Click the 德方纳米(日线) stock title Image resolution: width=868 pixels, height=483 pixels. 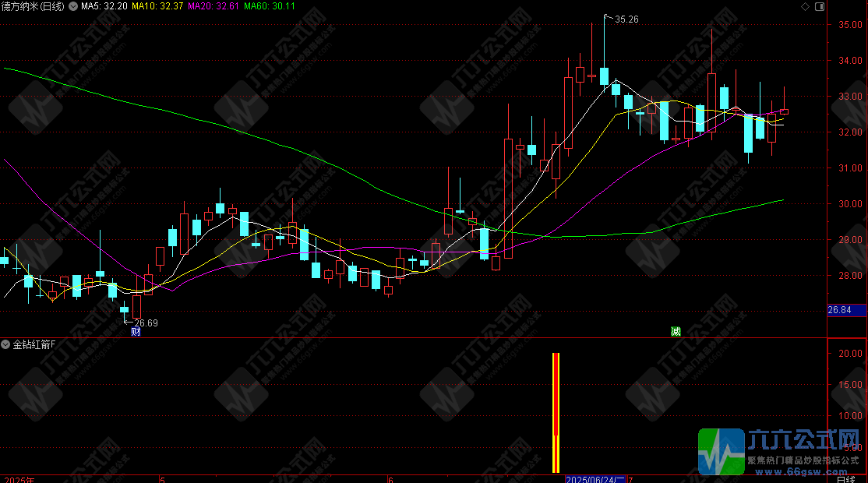33,6
